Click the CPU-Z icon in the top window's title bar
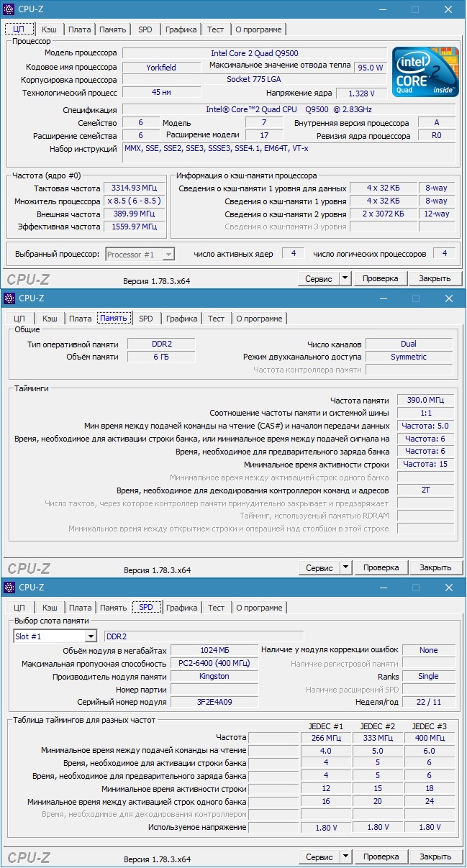Image resolution: width=467 pixels, height=868 pixels. pos(9,9)
